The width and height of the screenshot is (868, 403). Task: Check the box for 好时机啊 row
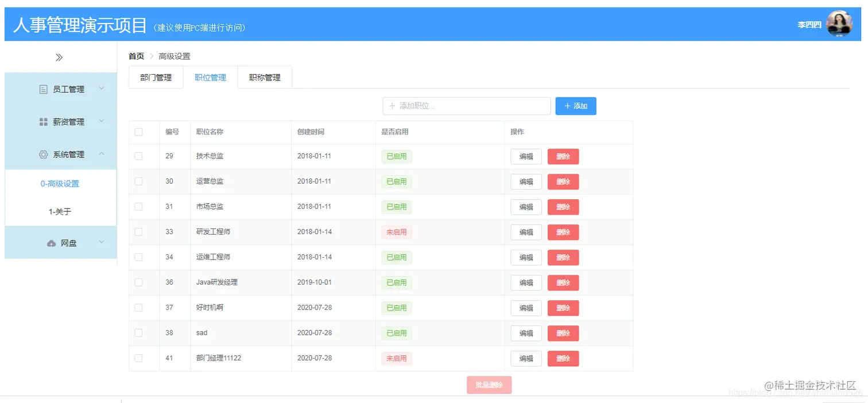(x=138, y=308)
